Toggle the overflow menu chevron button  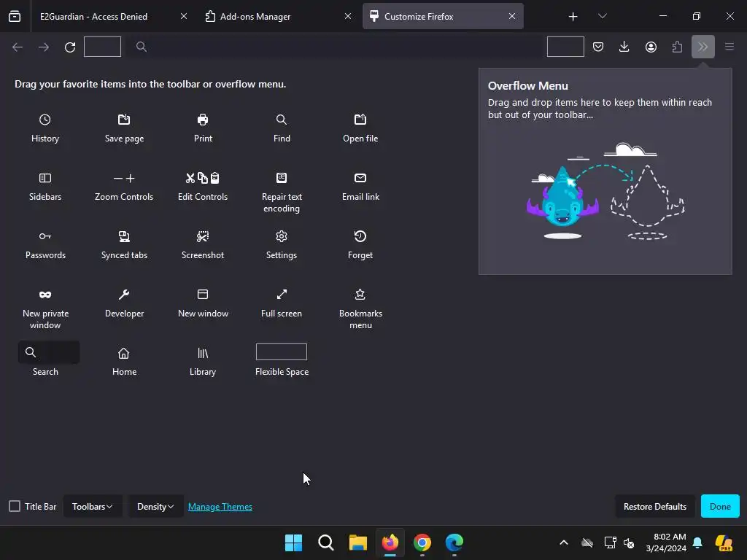click(703, 47)
